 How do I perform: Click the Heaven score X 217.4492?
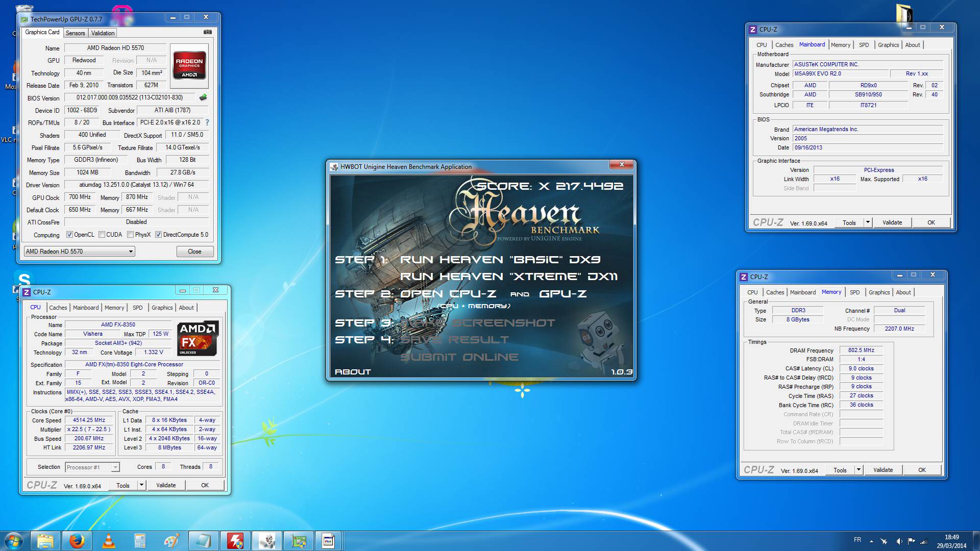[x=550, y=186]
